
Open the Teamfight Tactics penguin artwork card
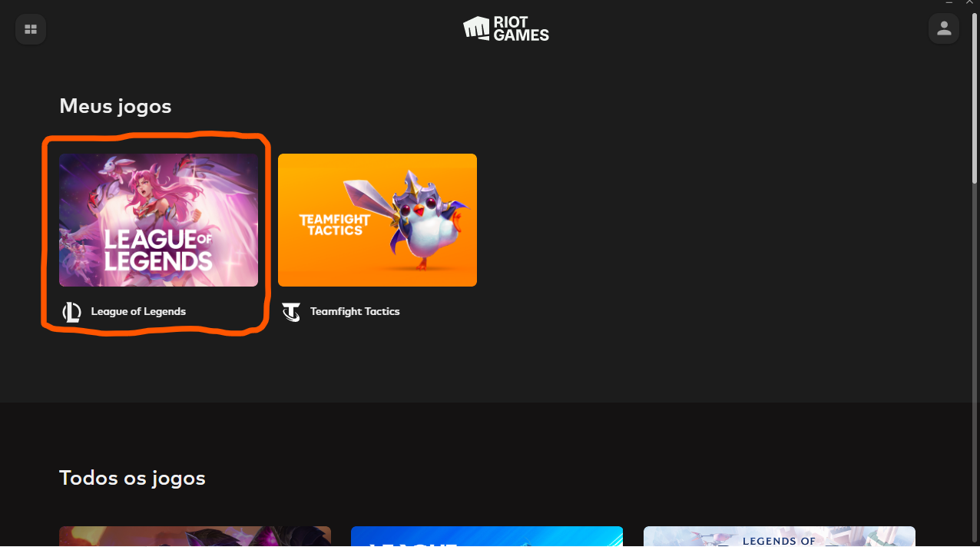(x=377, y=220)
